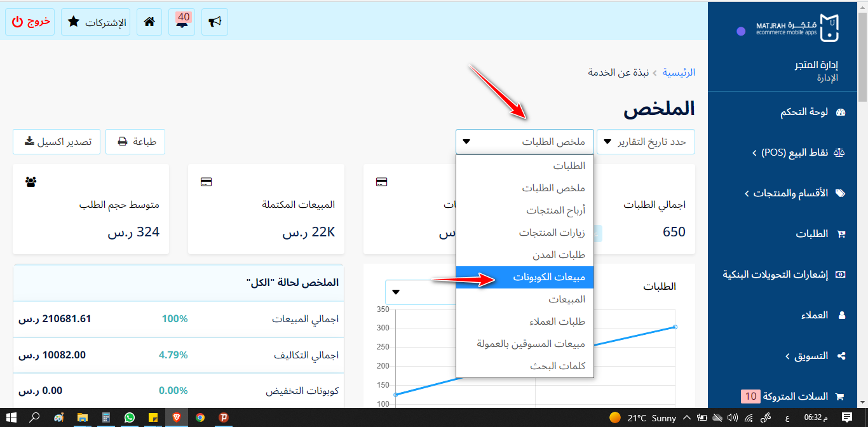Select طلبات المدن from the list
This screenshot has width=868, height=427.
(525, 255)
